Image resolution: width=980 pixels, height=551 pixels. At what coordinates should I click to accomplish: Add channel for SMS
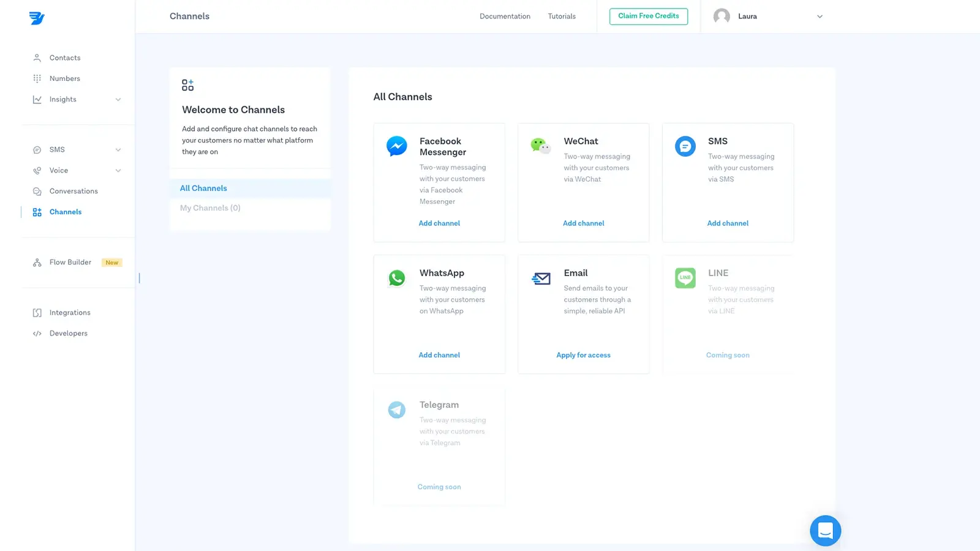point(728,223)
